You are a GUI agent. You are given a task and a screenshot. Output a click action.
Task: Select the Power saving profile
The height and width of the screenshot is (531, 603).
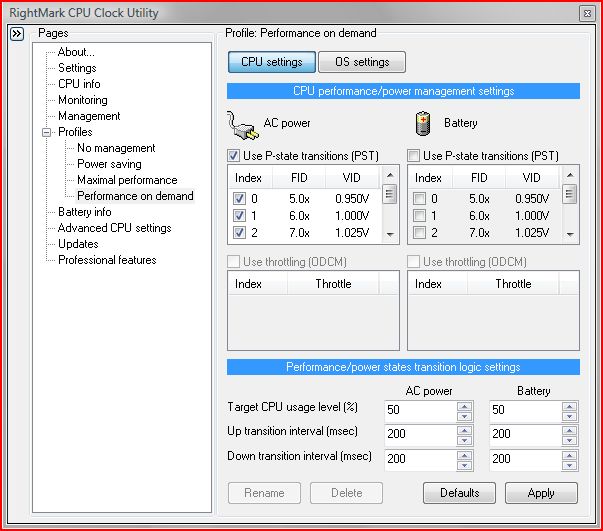pos(110,164)
